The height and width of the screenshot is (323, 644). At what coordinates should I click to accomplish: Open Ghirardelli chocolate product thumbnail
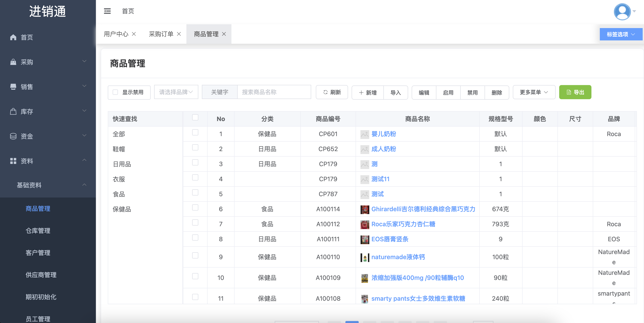[x=365, y=209]
